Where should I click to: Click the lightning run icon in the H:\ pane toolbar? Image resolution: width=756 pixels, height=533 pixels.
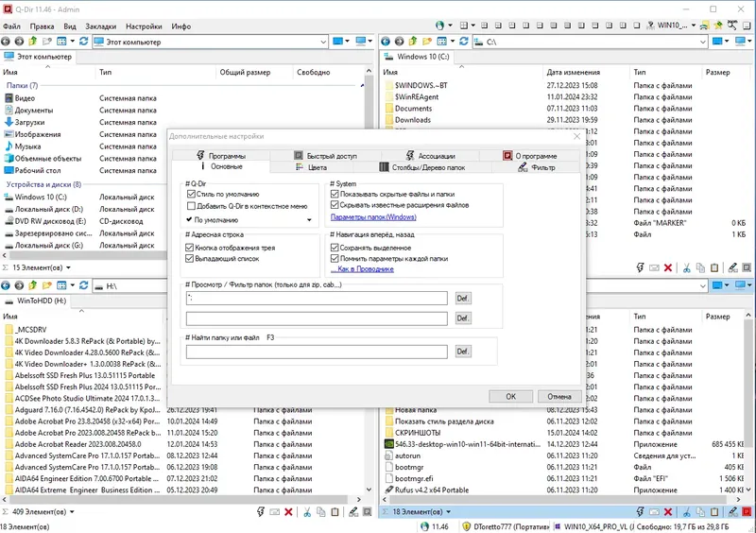coord(261,512)
